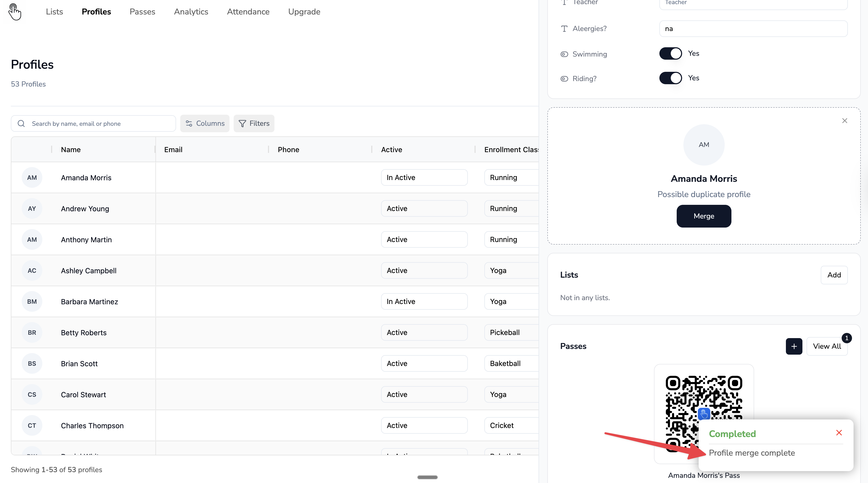The height and width of the screenshot is (483, 868).
Task: Select the Carol Stewart name cell
Action: (83, 395)
